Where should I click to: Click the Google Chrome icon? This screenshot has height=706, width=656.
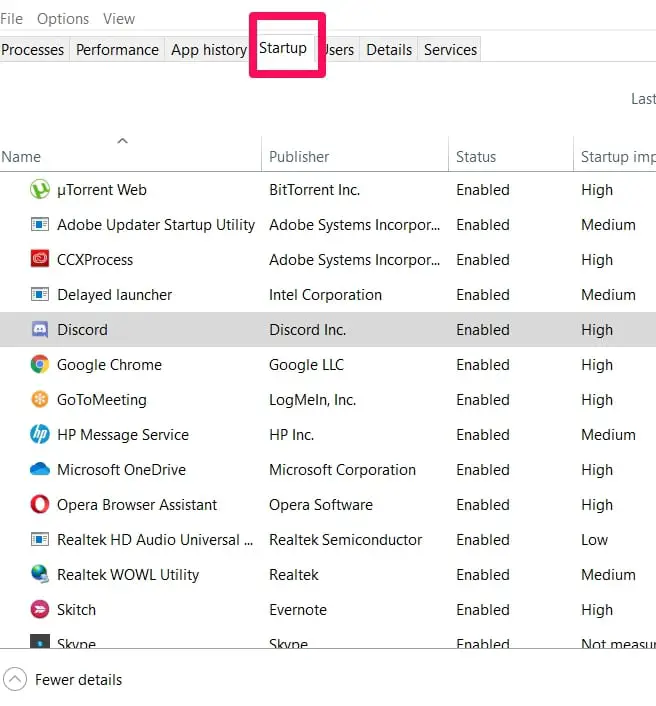pos(40,364)
